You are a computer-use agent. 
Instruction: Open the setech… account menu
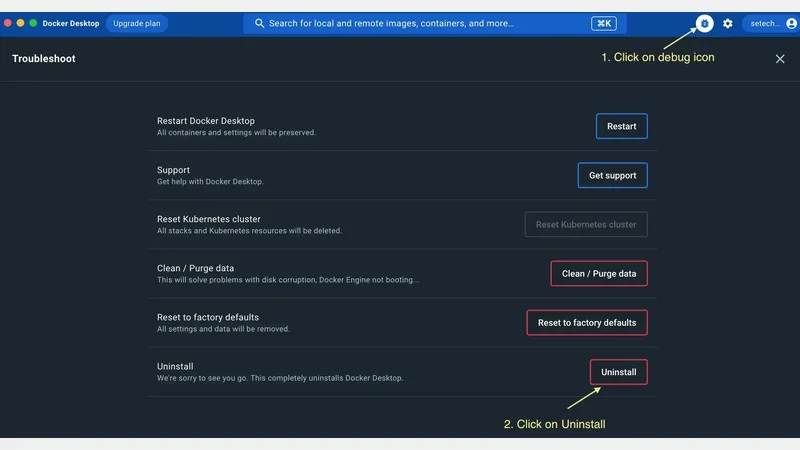(770, 23)
